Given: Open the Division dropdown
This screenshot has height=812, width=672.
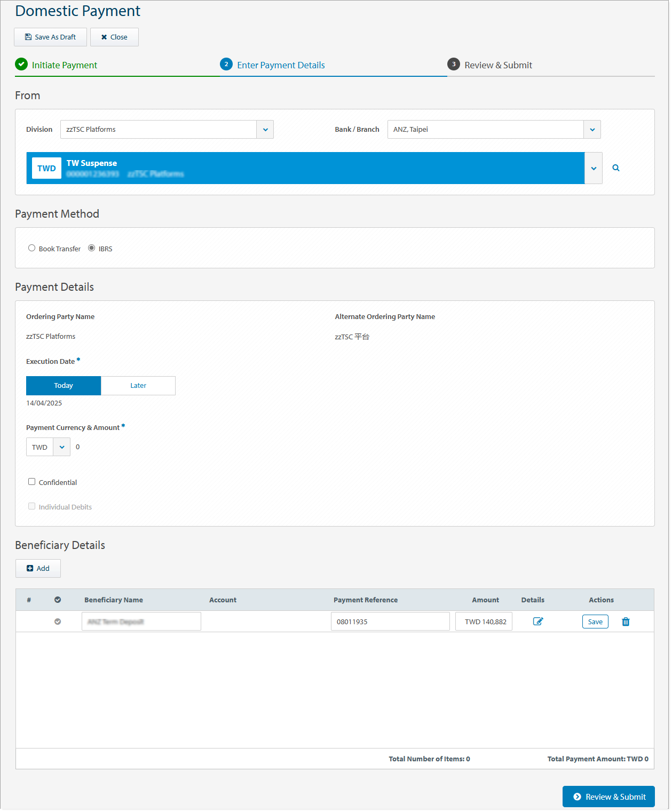Looking at the screenshot, I should [x=265, y=129].
